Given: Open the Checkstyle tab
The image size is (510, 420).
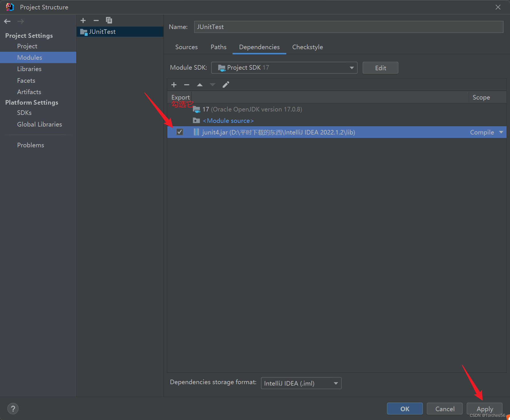Looking at the screenshot, I should point(308,47).
